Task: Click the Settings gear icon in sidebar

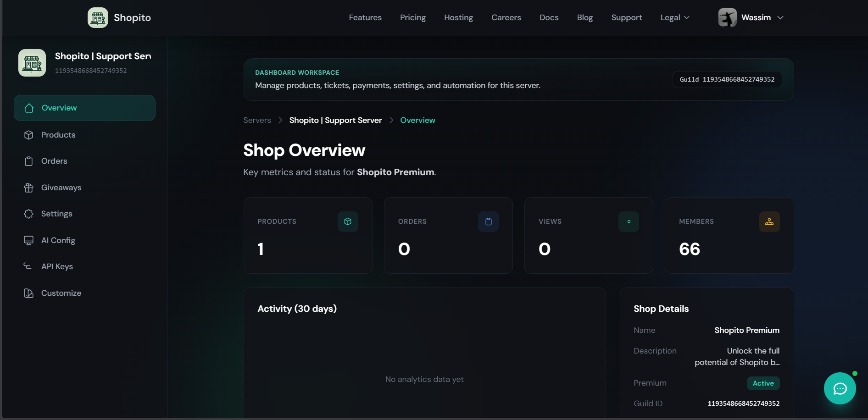Action: click(x=28, y=214)
